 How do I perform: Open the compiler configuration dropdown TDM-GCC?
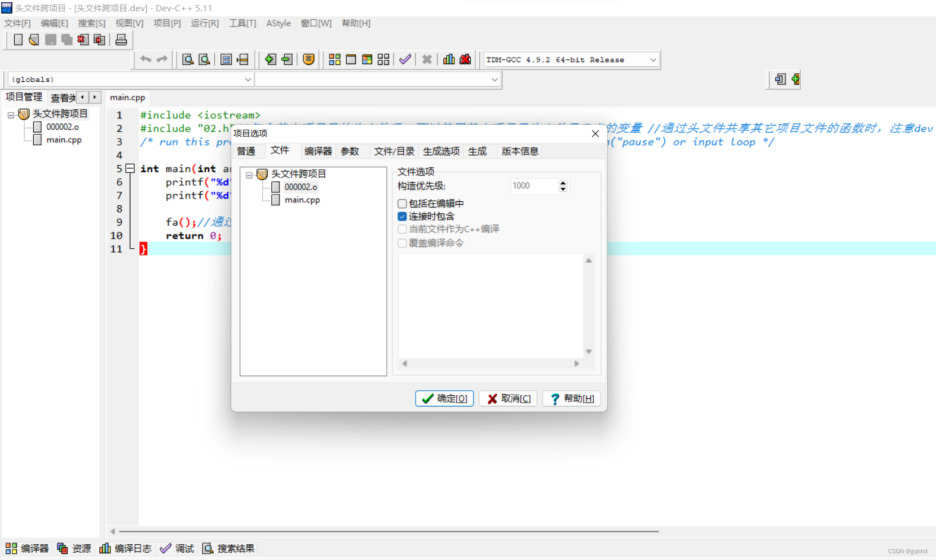coord(652,59)
